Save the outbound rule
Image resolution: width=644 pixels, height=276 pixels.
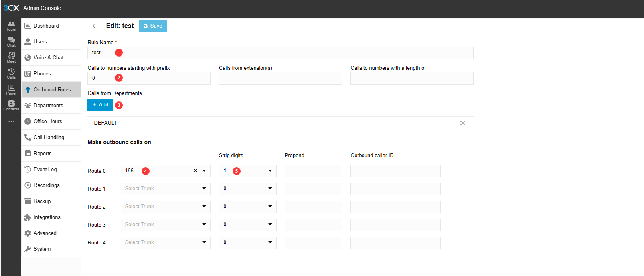153,26
